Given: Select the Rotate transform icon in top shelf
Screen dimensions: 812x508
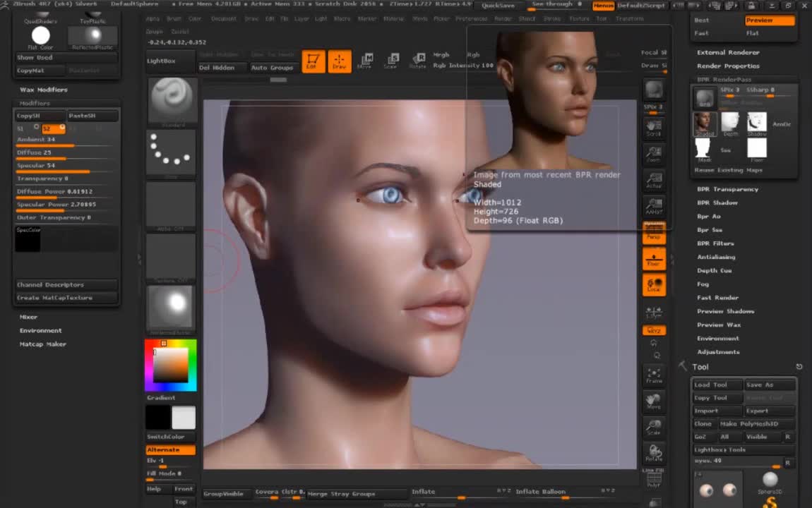Looking at the screenshot, I should [x=417, y=61].
